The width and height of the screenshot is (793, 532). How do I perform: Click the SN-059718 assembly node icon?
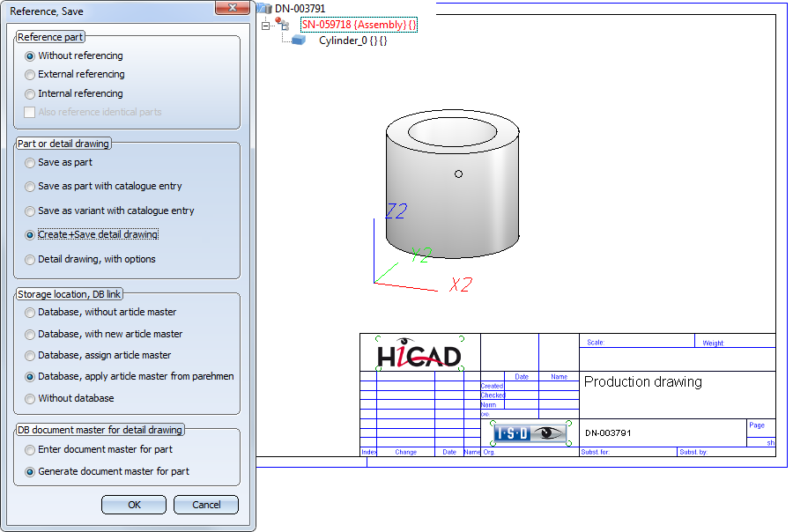pyautogui.click(x=282, y=23)
